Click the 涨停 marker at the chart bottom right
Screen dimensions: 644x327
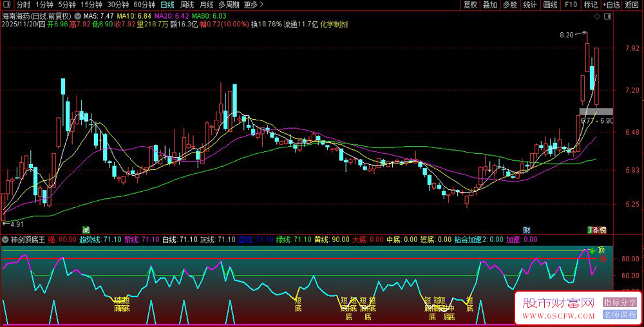(x=597, y=230)
